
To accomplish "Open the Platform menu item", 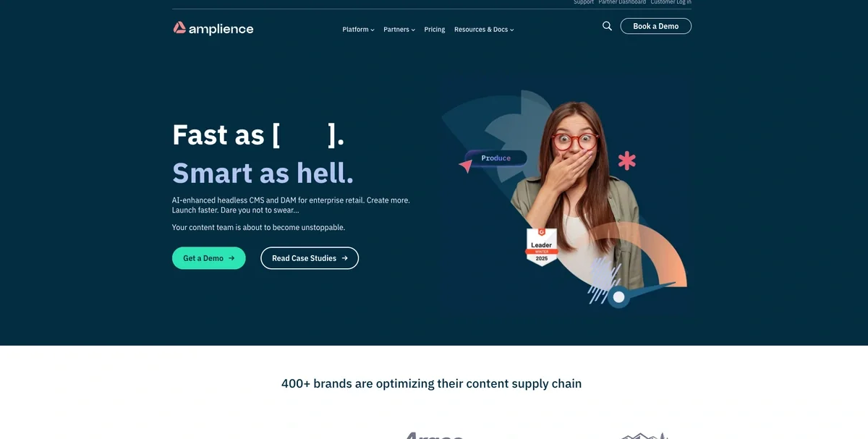I will [x=355, y=30].
